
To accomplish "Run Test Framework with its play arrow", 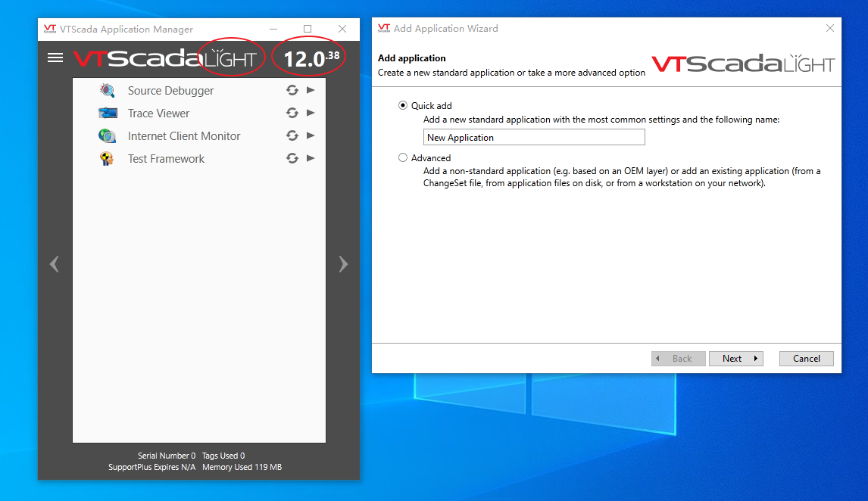I will 311,158.
